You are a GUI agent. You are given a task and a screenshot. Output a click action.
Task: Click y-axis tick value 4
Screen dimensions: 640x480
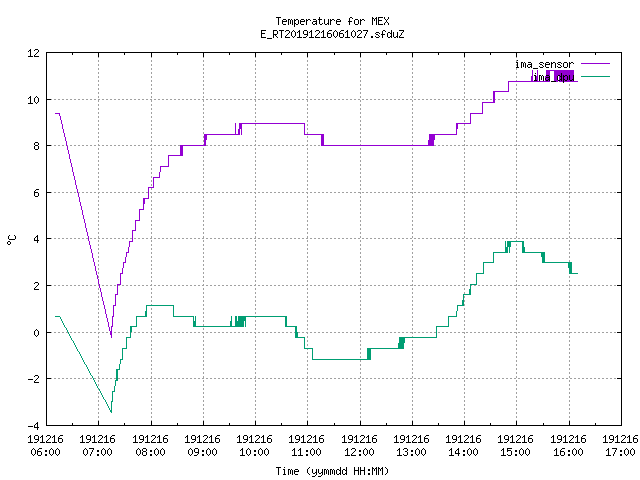[x=36, y=239]
